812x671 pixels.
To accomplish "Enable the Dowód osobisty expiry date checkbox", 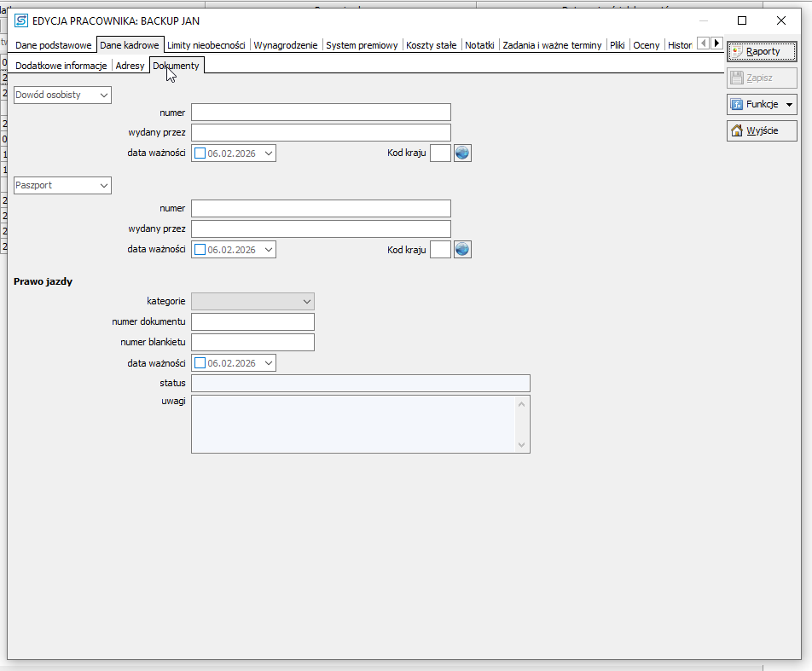I will click(200, 153).
